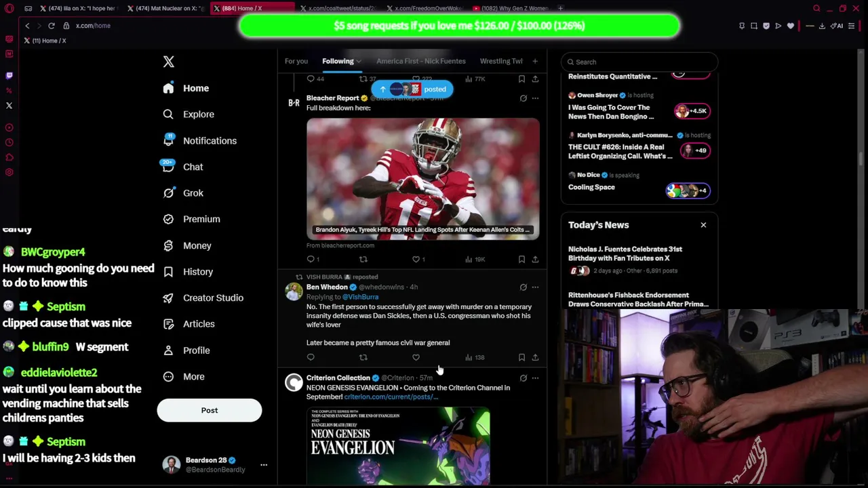Switch to America First - Nick Fuentes tab

(421, 61)
